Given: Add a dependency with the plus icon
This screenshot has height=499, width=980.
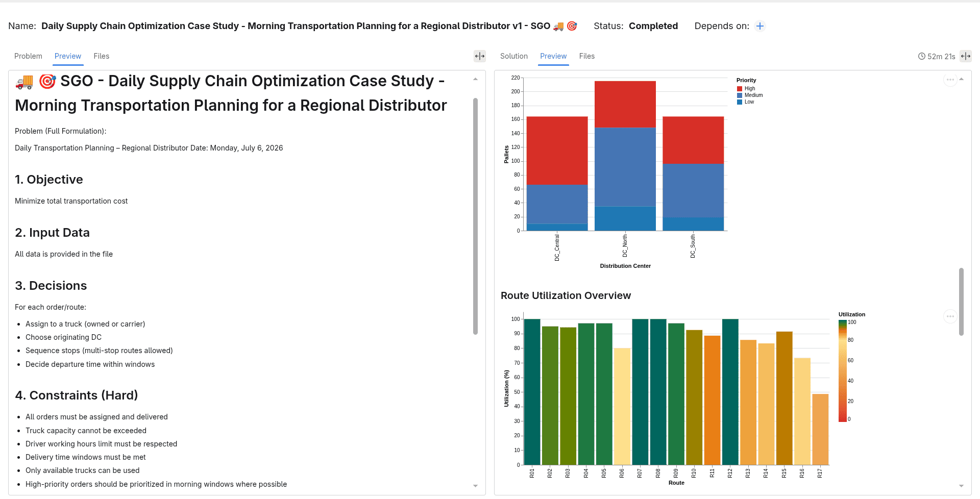Looking at the screenshot, I should (760, 26).
